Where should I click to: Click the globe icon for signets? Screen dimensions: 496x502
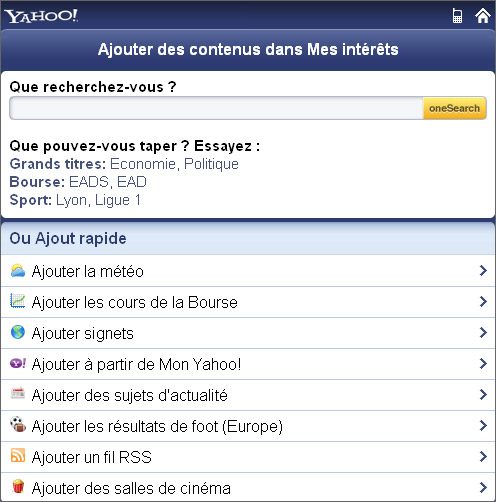18,332
